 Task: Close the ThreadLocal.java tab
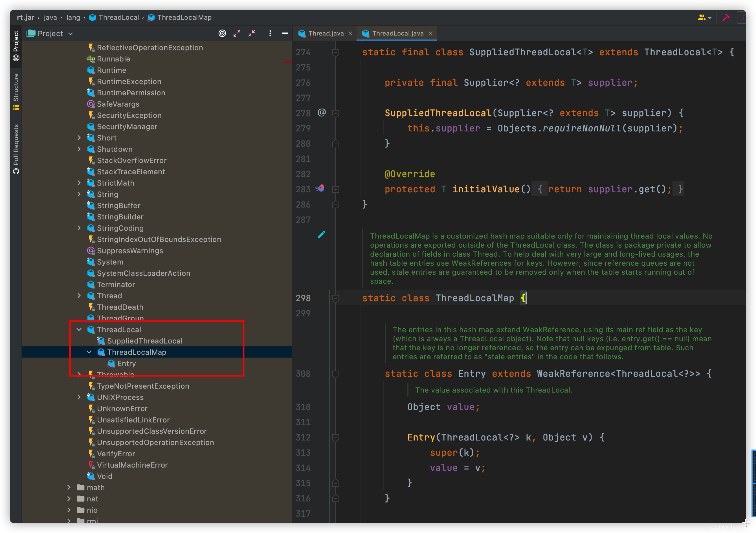pyautogui.click(x=430, y=33)
